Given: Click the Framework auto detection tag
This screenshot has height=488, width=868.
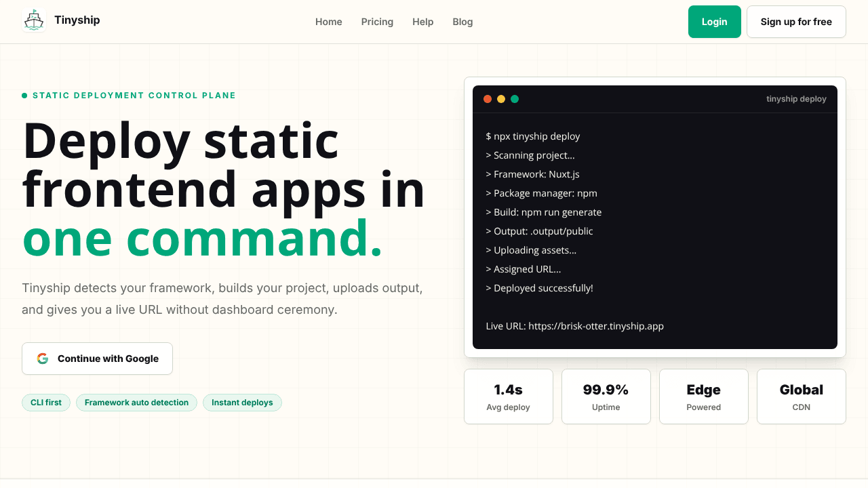Looking at the screenshot, I should 136,403.
